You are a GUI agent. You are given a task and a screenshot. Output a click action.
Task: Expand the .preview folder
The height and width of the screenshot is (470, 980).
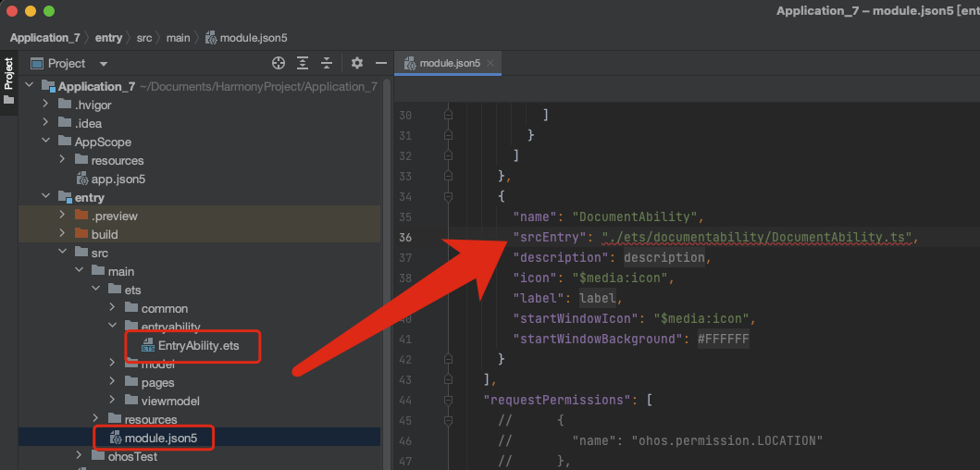[x=62, y=216]
